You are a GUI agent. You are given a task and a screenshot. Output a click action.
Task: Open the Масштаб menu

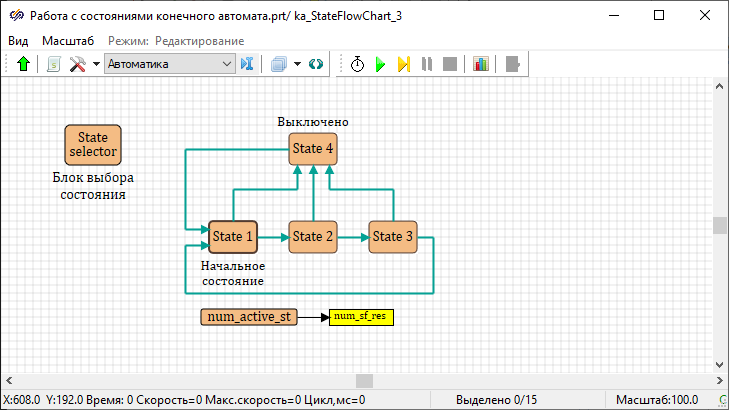pos(67,40)
